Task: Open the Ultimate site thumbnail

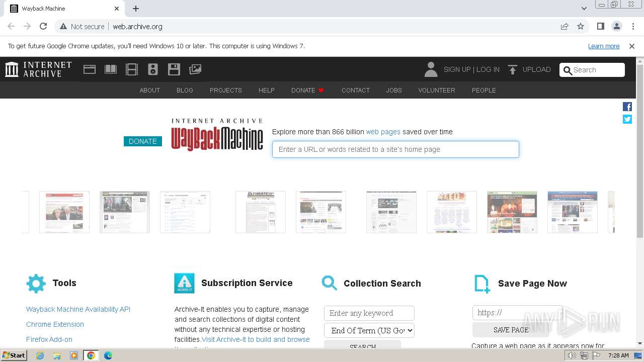Action: (x=261, y=212)
